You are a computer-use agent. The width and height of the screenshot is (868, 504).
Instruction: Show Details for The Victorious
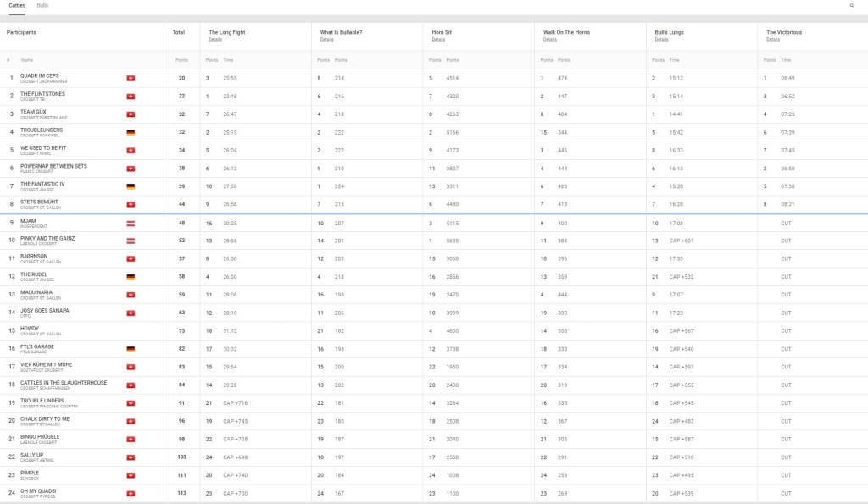tap(772, 40)
